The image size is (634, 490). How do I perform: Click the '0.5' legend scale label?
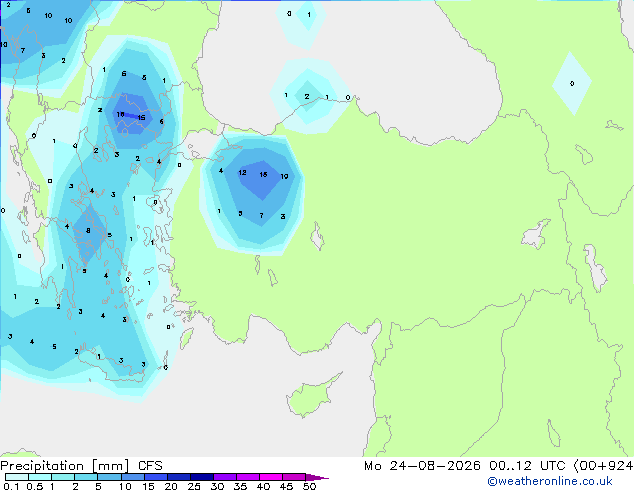tap(35, 486)
